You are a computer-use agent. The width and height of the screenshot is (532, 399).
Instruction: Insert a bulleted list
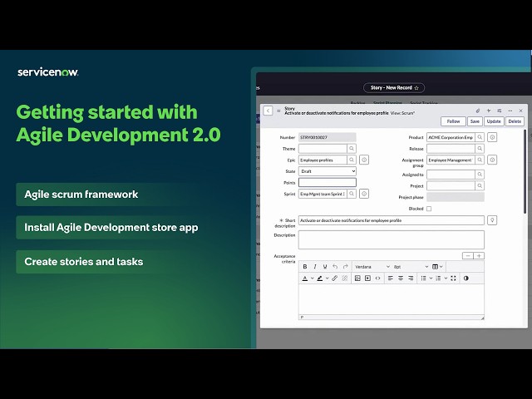click(423, 278)
